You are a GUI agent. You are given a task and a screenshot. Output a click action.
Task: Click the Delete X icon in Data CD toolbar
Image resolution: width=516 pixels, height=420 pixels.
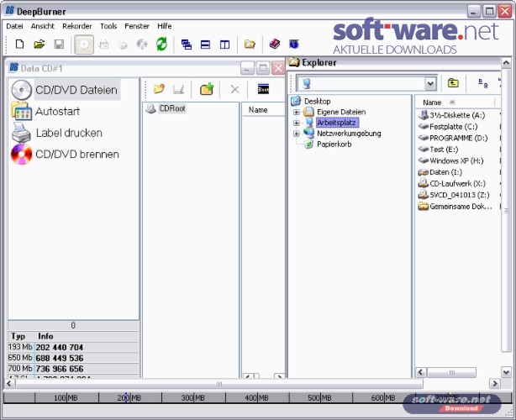pos(235,89)
